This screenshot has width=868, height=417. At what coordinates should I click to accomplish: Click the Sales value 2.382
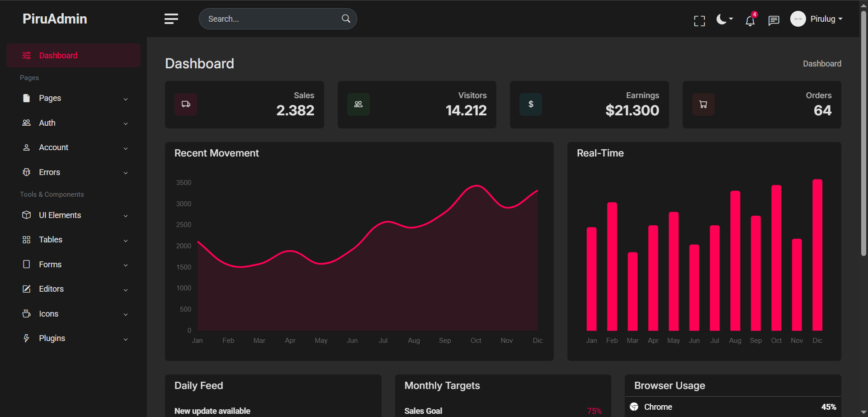pyautogui.click(x=295, y=110)
